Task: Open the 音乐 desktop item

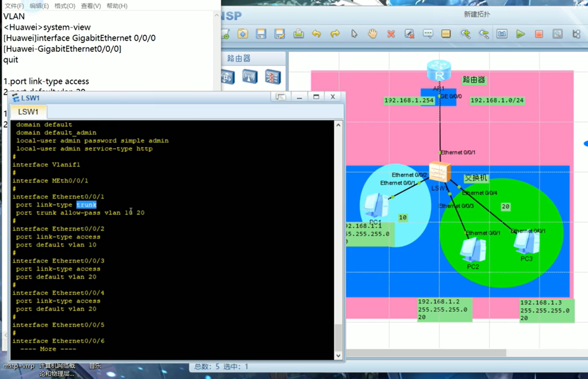Action: 95,366
